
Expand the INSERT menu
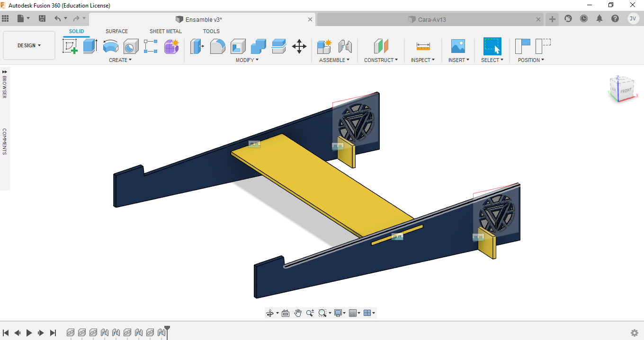tap(459, 60)
